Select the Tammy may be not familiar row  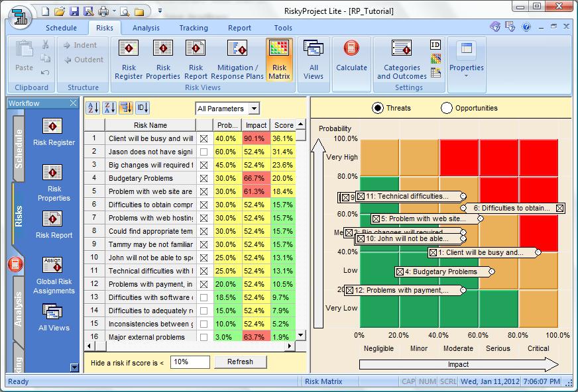190,244
